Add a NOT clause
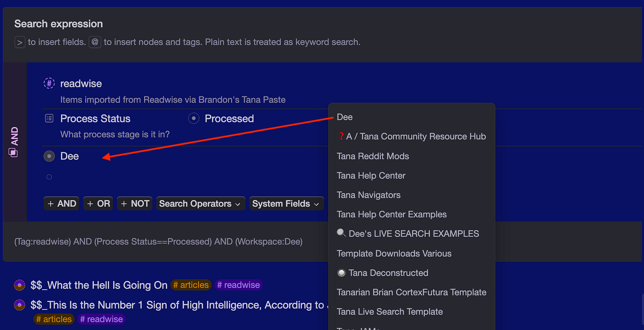644x330 pixels. tap(134, 204)
